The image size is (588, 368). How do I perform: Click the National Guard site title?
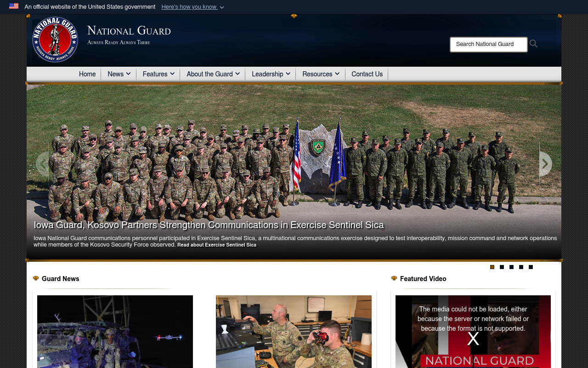(129, 30)
